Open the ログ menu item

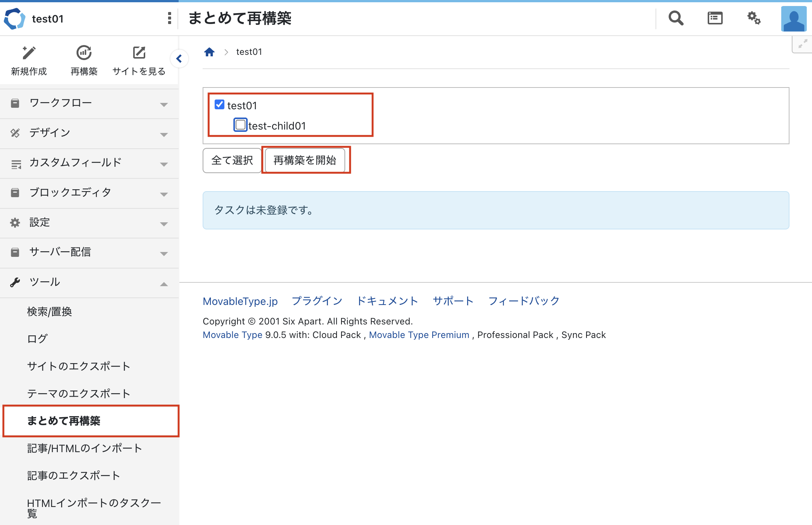point(38,339)
